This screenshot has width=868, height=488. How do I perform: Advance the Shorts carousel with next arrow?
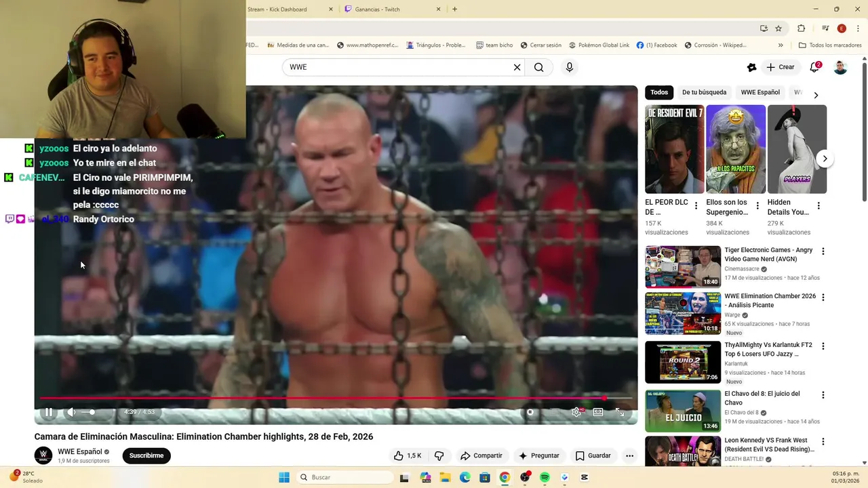click(825, 159)
